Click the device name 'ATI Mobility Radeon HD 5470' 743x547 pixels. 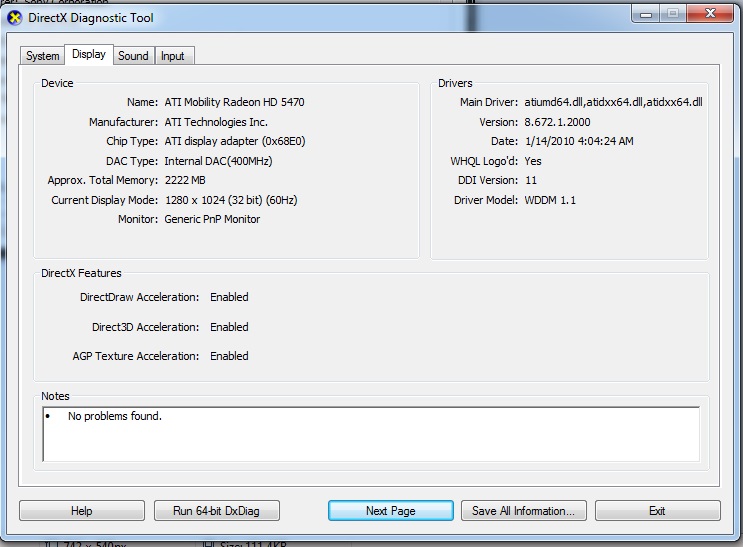point(234,102)
